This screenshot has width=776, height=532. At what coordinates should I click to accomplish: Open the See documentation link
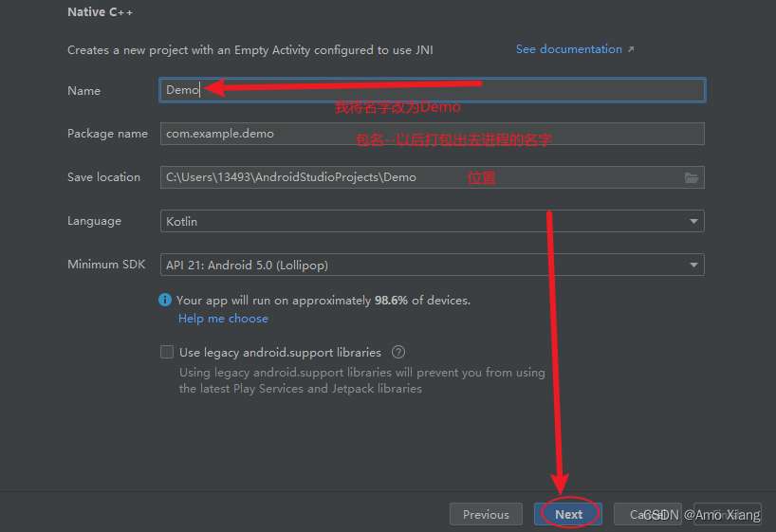click(568, 49)
